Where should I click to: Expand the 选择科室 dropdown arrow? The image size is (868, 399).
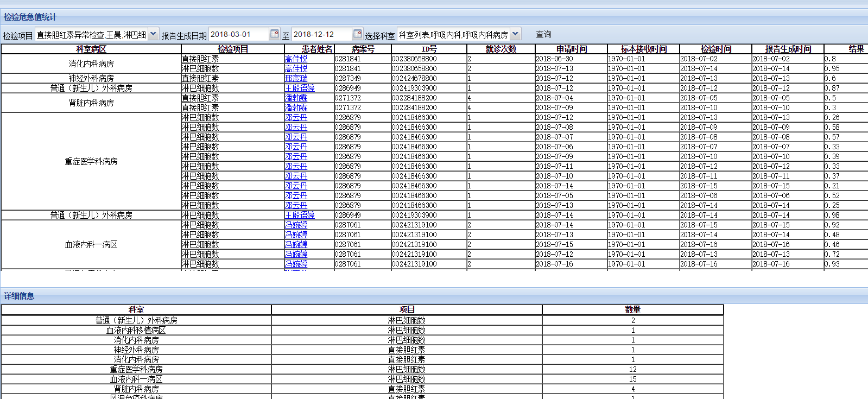tap(516, 34)
